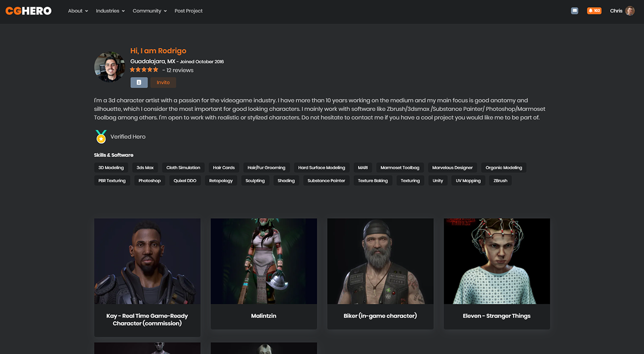Select the Texture Baking tag
The width and height of the screenshot is (644, 354).
point(373,181)
